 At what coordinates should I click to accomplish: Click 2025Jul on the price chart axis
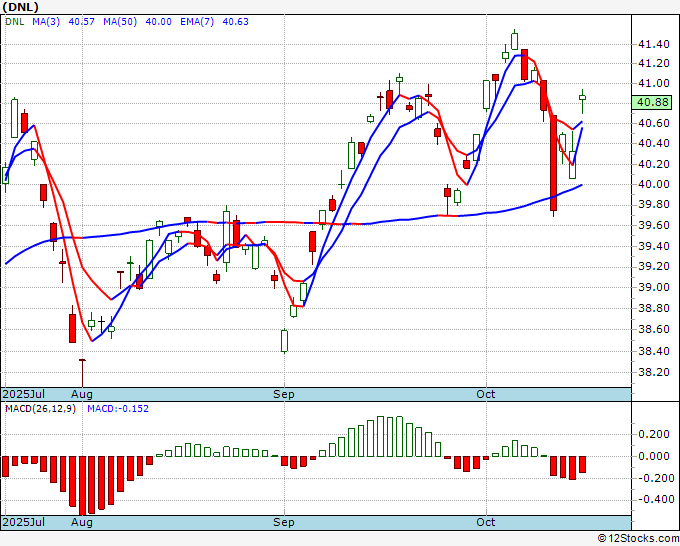23,394
